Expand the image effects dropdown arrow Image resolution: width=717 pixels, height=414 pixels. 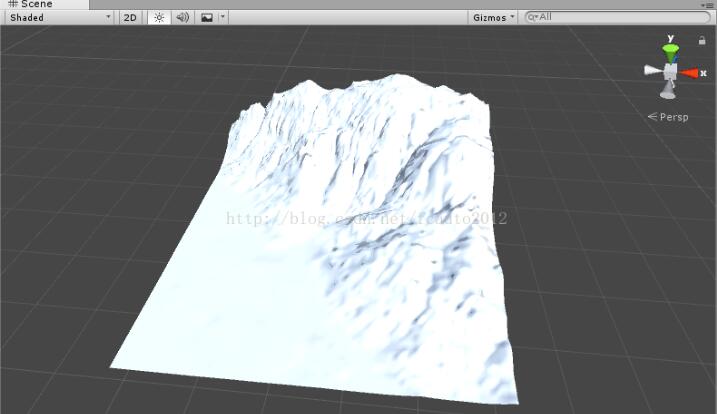[x=222, y=17]
